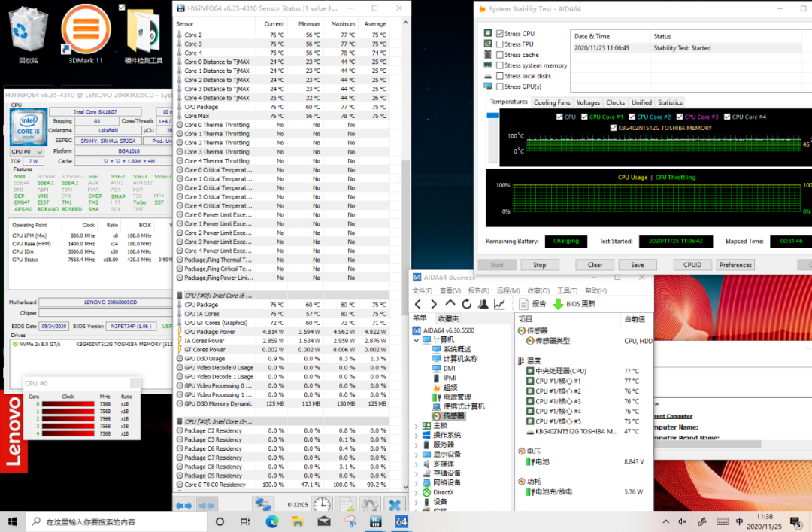
Task: Enable the Stress system memory checkbox
Action: tap(500, 65)
